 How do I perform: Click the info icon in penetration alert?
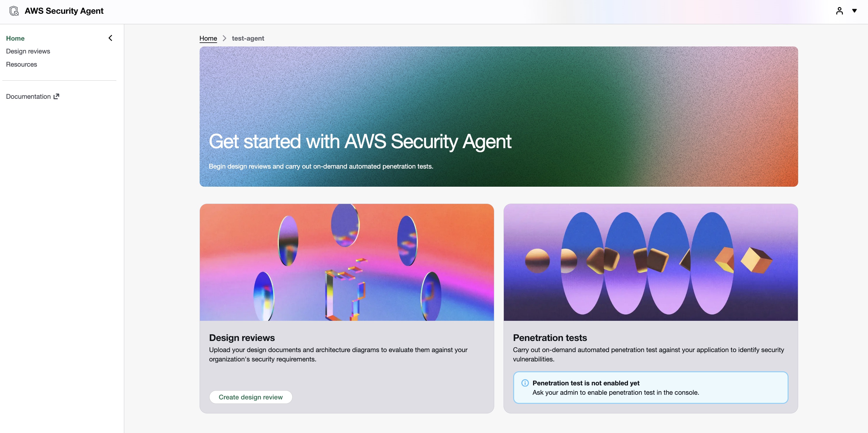(525, 383)
